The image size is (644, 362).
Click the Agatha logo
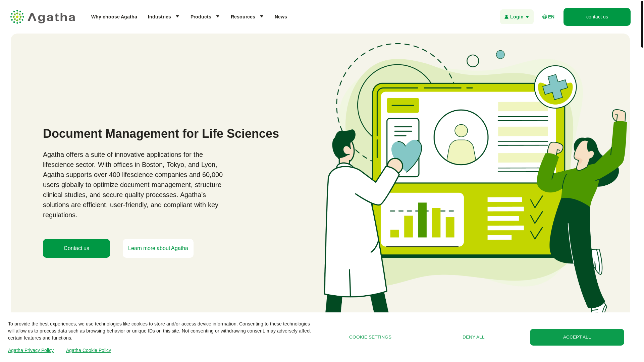pos(43,17)
